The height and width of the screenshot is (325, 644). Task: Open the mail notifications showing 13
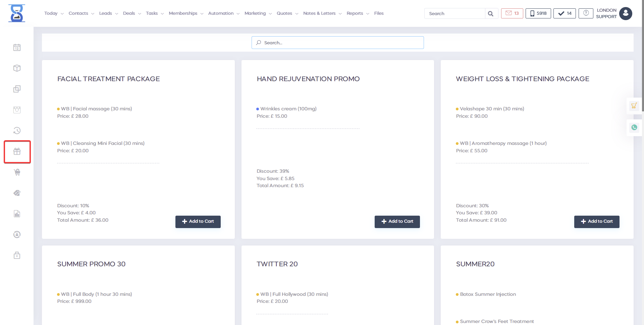pos(512,13)
